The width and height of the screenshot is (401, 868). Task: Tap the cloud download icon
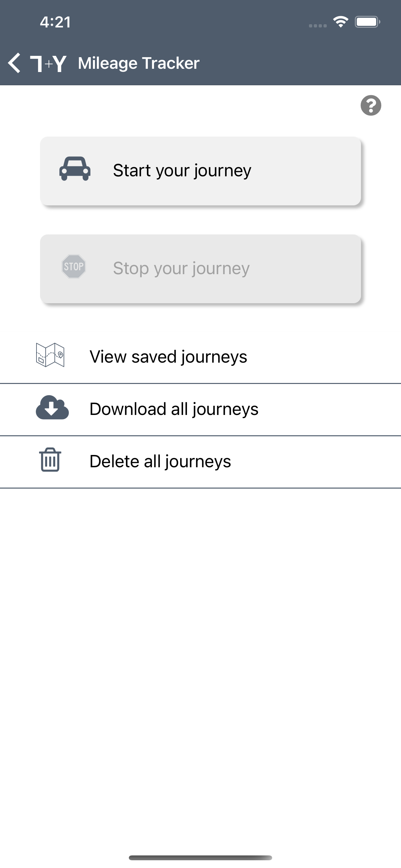[52, 408]
